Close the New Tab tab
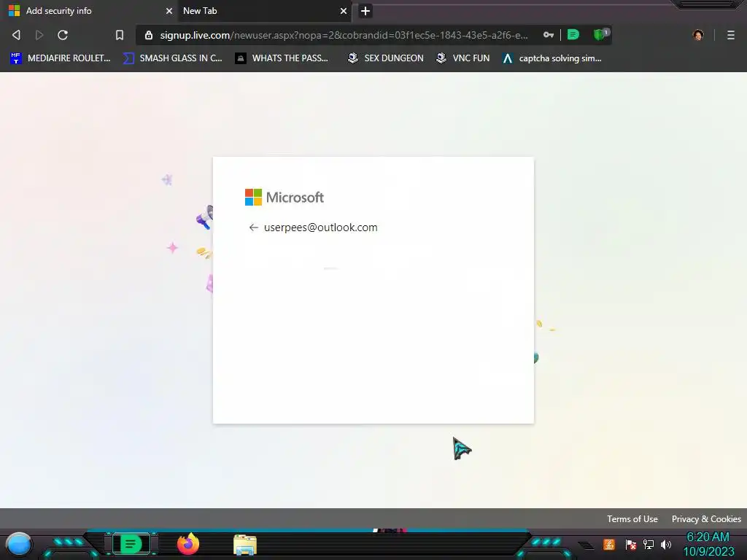747x560 pixels. [x=343, y=10]
